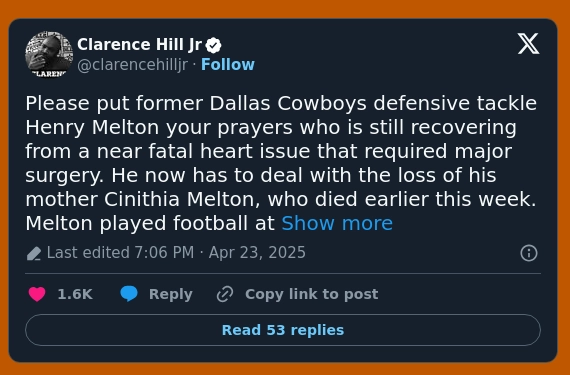Click the dot separator before Follow
Screen dimensions: 570x375
coord(194,65)
